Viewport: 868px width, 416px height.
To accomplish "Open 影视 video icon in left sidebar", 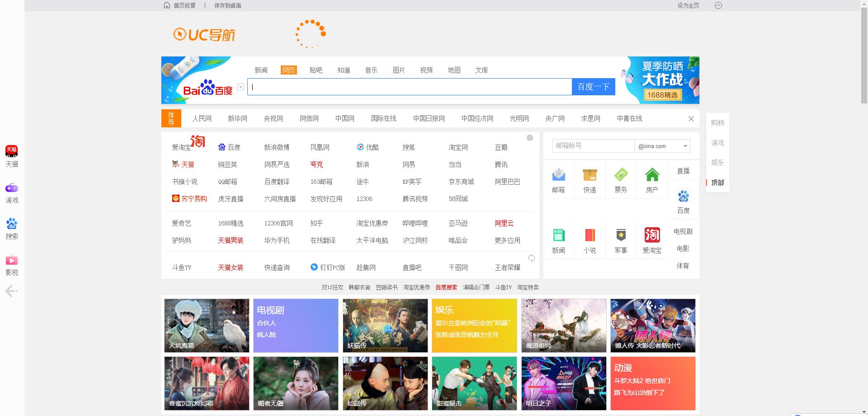I will tap(11, 261).
